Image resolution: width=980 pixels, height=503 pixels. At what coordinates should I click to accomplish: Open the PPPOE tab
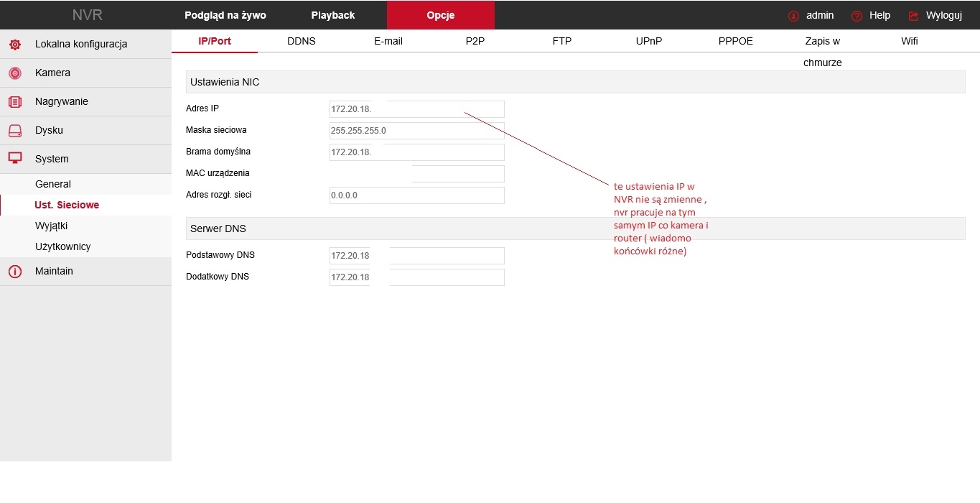point(736,41)
